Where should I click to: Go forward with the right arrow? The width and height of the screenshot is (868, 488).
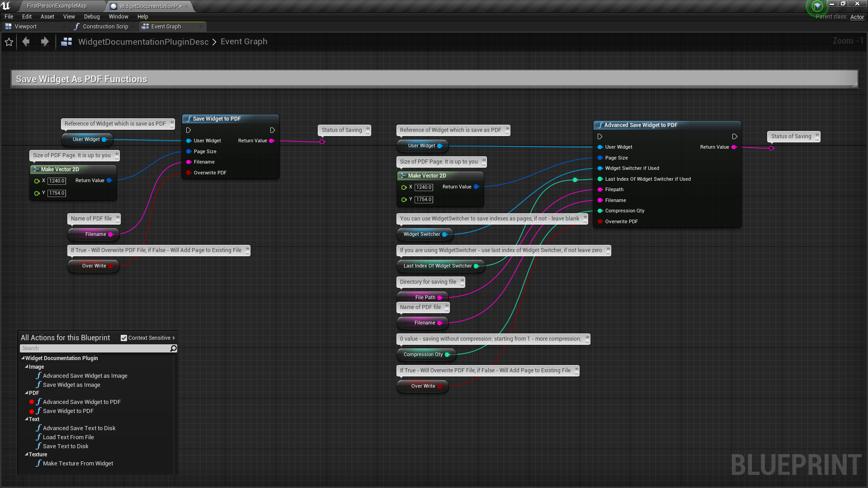click(x=45, y=42)
